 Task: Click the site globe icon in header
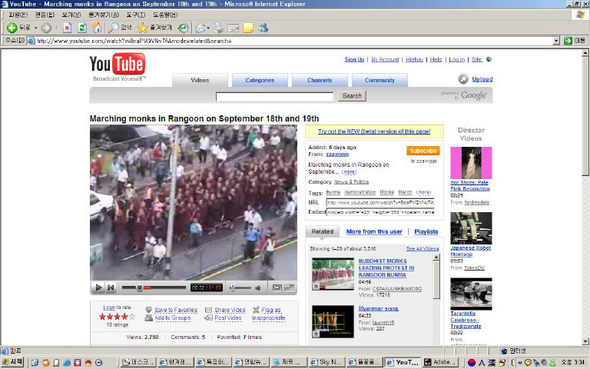pos(489,59)
